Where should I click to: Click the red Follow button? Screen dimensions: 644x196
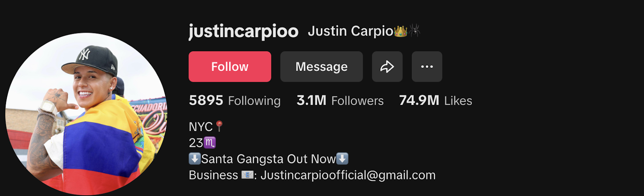(230, 67)
